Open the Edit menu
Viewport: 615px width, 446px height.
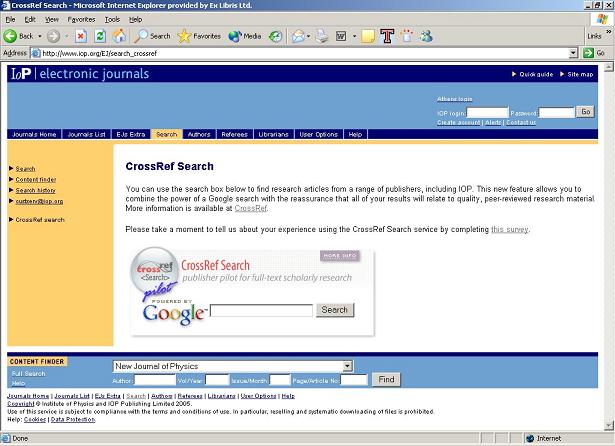[30, 19]
